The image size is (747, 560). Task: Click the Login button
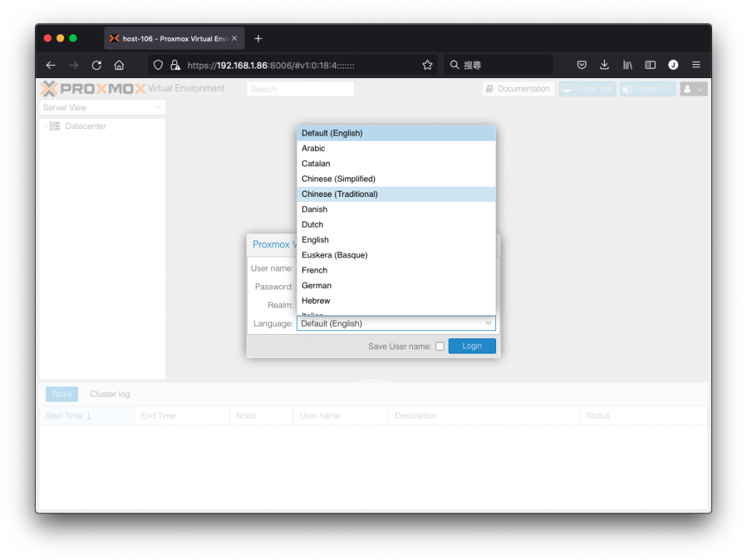[x=472, y=346]
